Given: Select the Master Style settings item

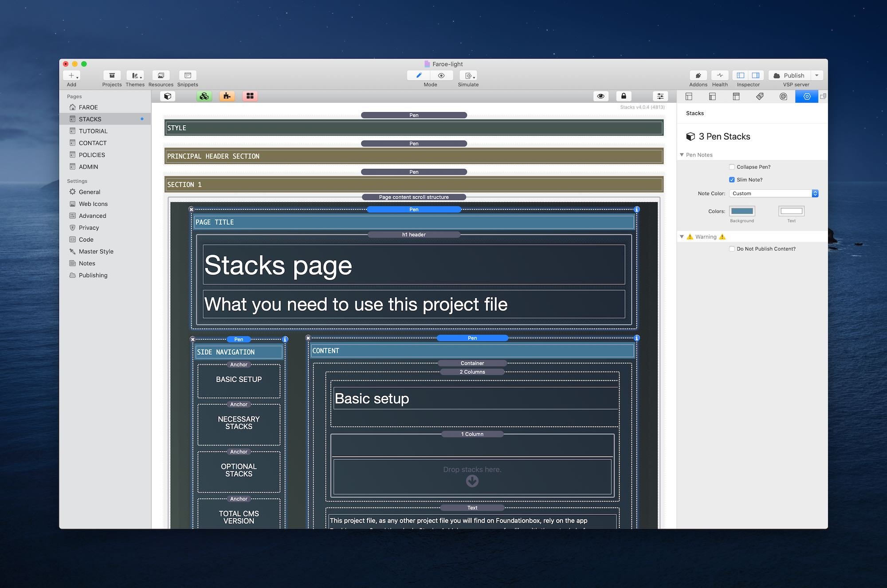Looking at the screenshot, I should 96,251.
